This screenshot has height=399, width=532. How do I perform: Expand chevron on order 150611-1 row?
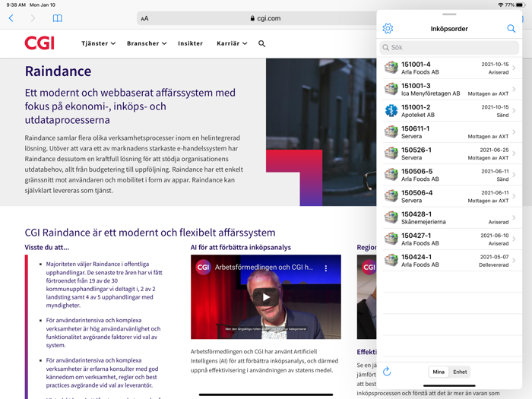[x=515, y=132]
